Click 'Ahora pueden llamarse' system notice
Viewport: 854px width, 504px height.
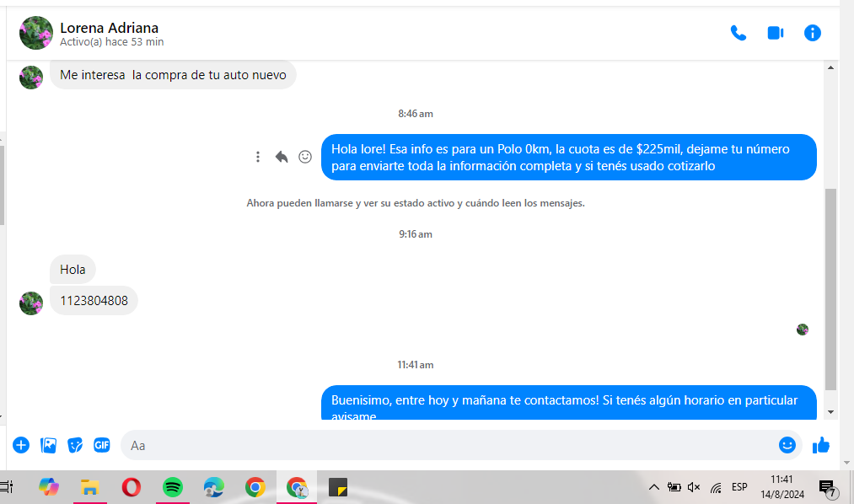click(416, 203)
